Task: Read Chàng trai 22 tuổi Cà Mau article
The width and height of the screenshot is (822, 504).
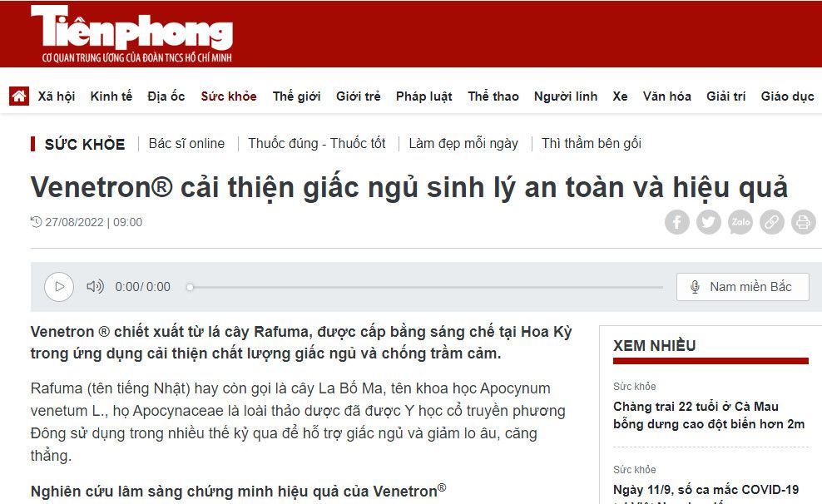Action: click(709, 415)
